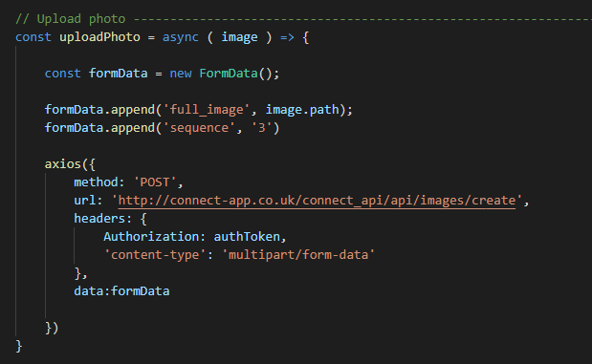Image resolution: width=592 pixels, height=364 pixels.
Task: Click the 'full_image' string literal
Action: click(207, 110)
